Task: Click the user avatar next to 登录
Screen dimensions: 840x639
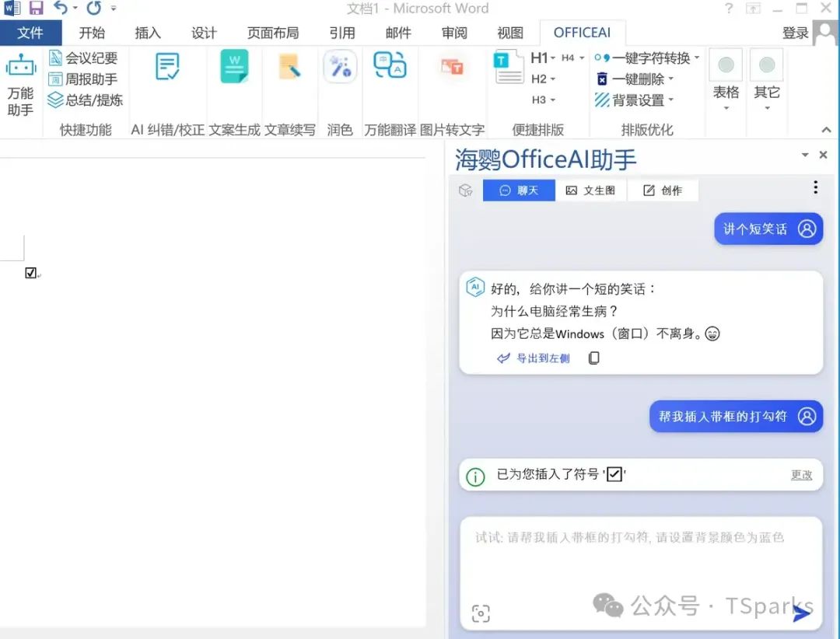Action: pyautogui.click(x=825, y=32)
